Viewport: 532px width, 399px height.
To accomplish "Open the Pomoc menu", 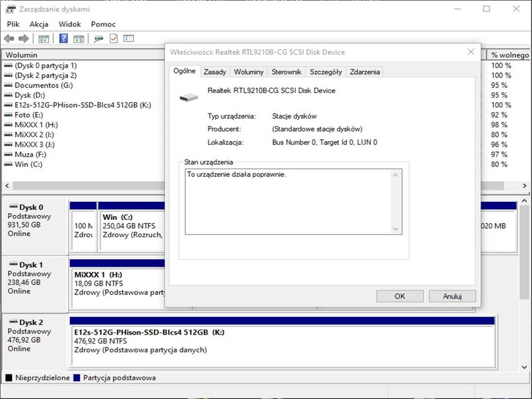I will click(x=103, y=24).
